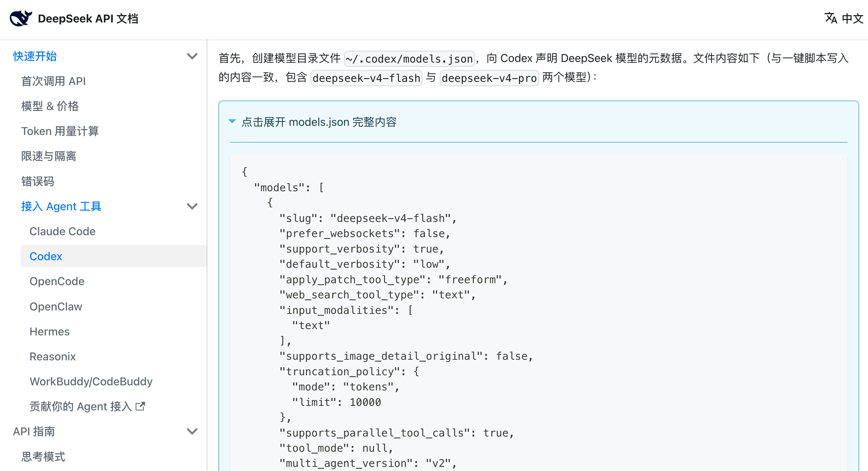Go to the Hermes page
The image size is (868, 471).
(x=50, y=331)
